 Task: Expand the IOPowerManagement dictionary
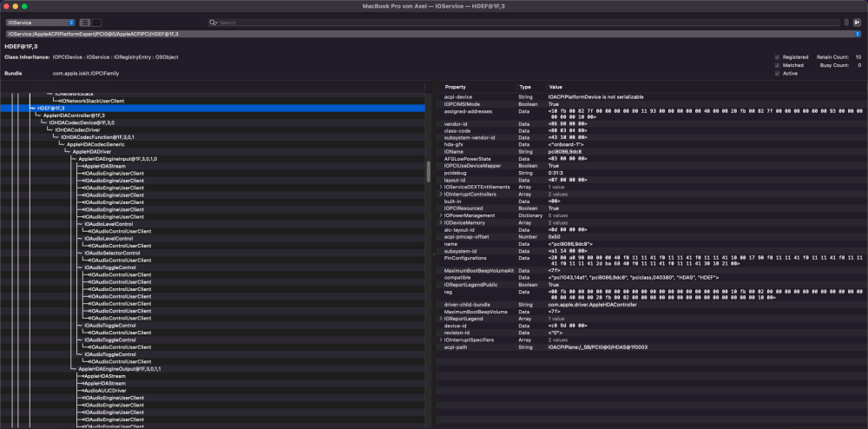(x=441, y=215)
